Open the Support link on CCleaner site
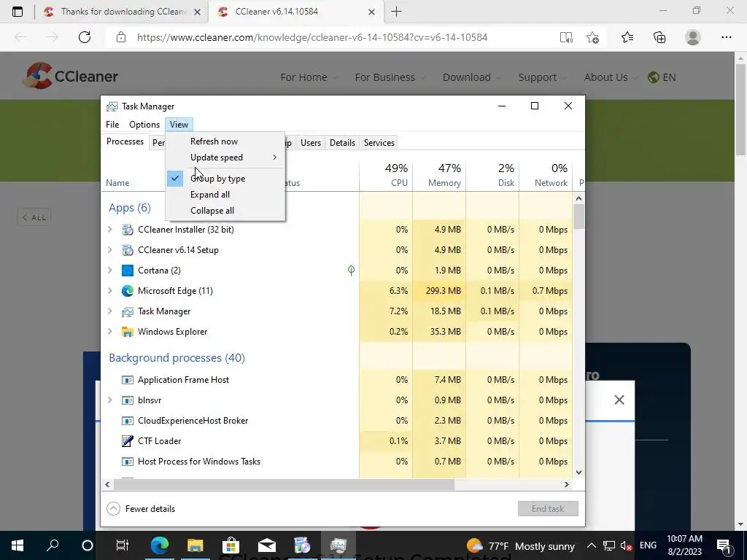 542,77
